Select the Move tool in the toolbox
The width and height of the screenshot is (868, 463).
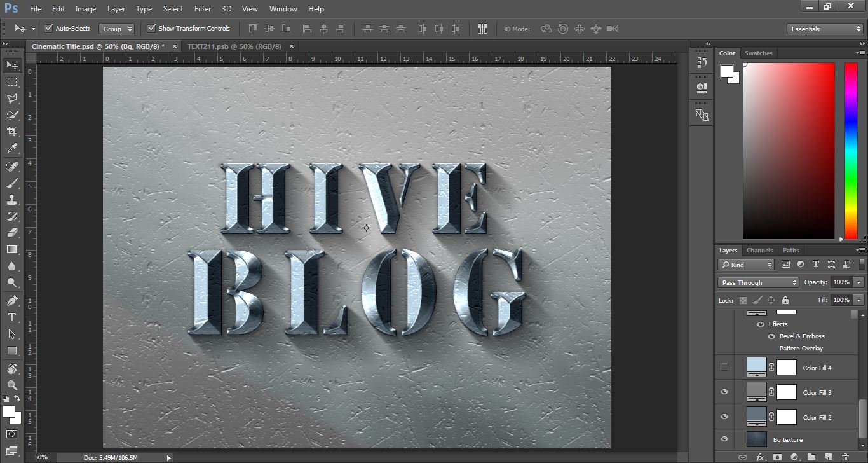pyautogui.click(x=12, y=66)
